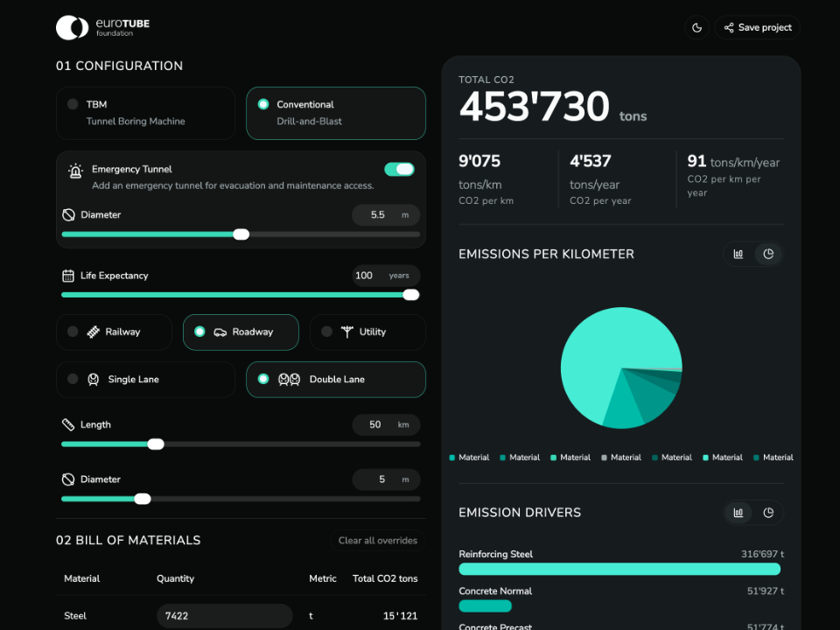Select the TBM Tunnel Boring Machine option
The width and height of the screenshot is (840, 630).
click(145, 113)
